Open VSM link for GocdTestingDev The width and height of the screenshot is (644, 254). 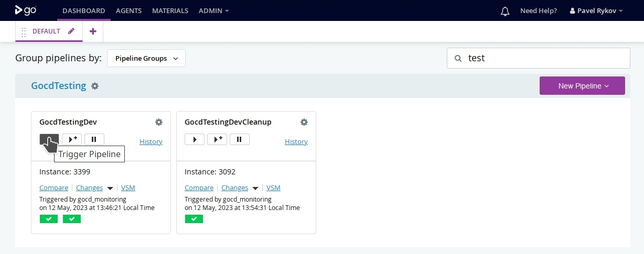tap(128, 188)
